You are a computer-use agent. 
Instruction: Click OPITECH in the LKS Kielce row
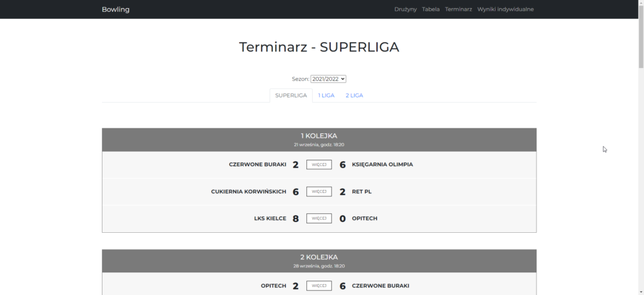pos(365,218)
